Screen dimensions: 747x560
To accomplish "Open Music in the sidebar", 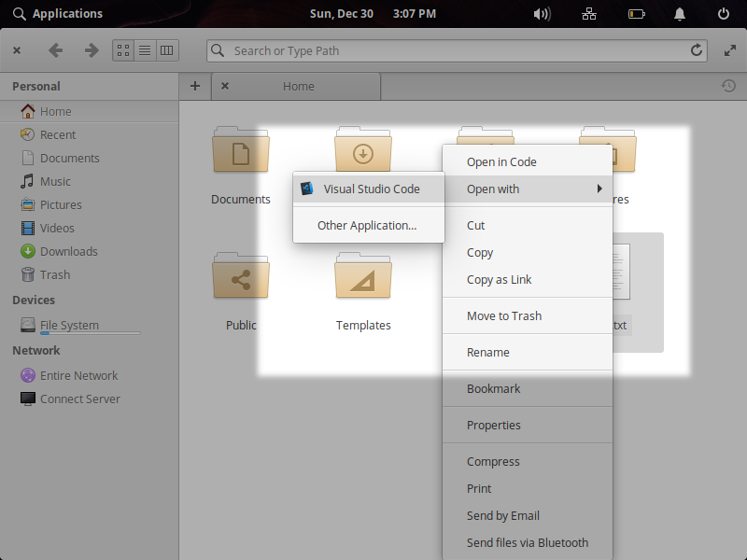I will [89, 181].
